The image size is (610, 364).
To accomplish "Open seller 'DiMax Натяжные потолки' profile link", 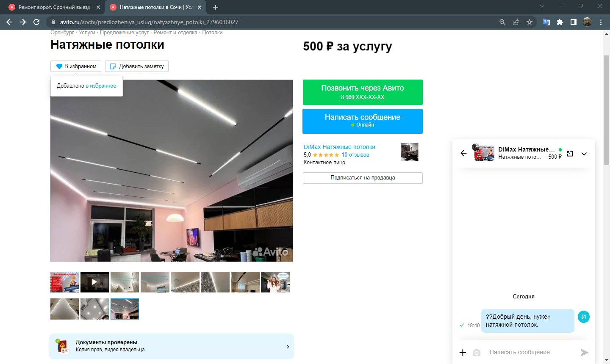I will [x=339, y=147].
